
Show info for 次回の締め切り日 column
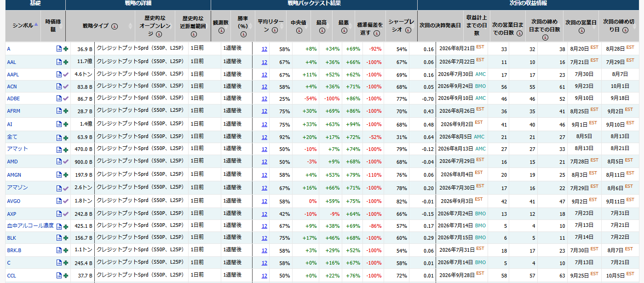[625, 30]
